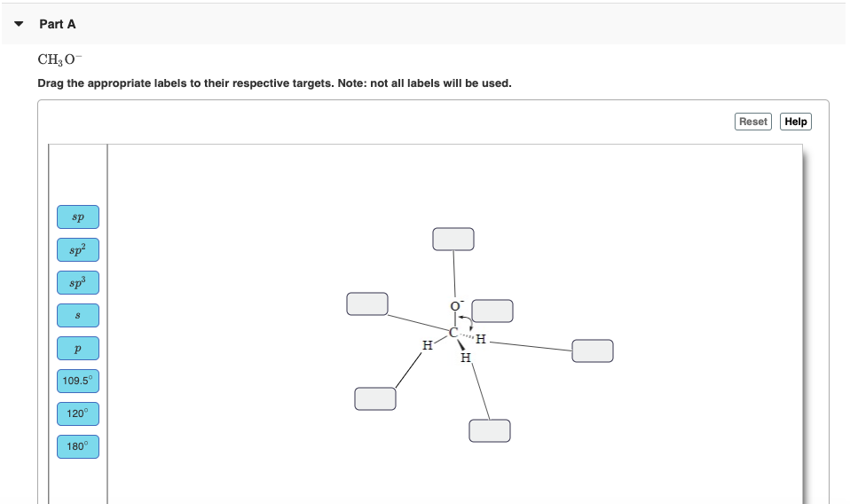Click the lower-left target box
Viewport: 850px width, 504px height.
[375, 399]
